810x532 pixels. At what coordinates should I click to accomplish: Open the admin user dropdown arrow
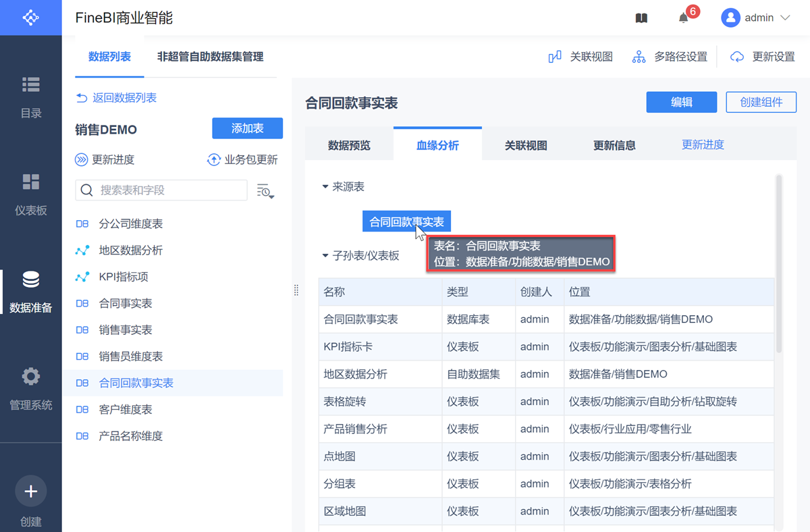785,18
